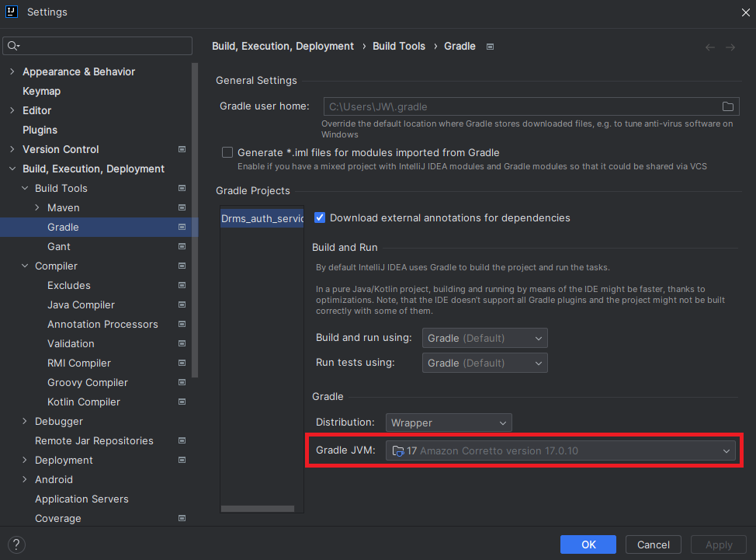Collapse Build, Execution, Deployment node
This screenshot has height=560, width=756.
(x=12, y=169)
